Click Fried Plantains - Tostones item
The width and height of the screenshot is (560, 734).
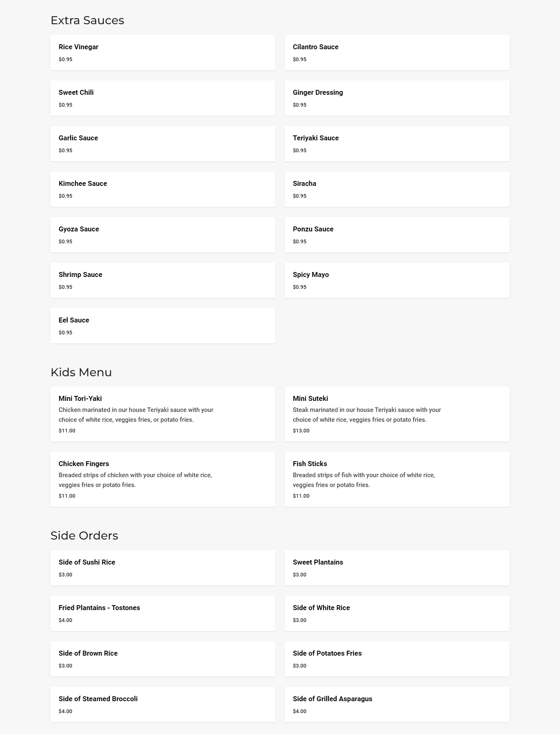click(x=163, y=613)
